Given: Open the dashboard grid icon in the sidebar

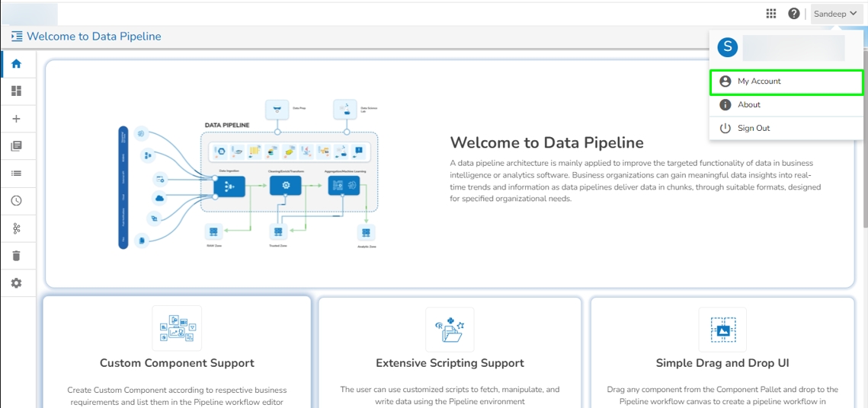Looking at the screenshot, I should [x=17, y=91].
